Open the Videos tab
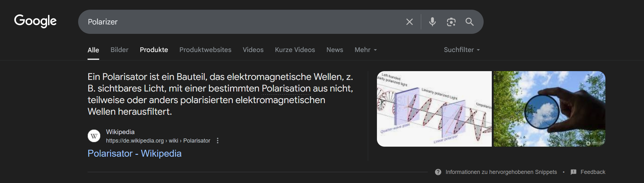 253,50
